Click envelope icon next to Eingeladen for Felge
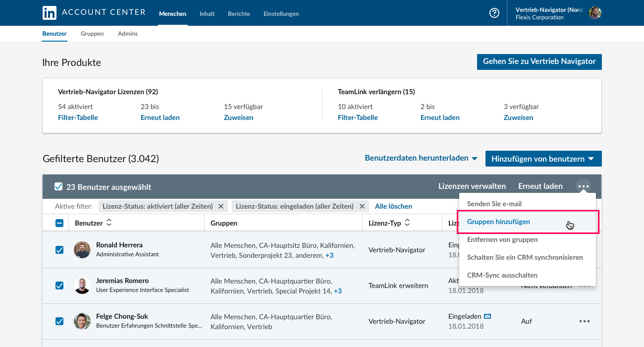 [x=487, y=316]
